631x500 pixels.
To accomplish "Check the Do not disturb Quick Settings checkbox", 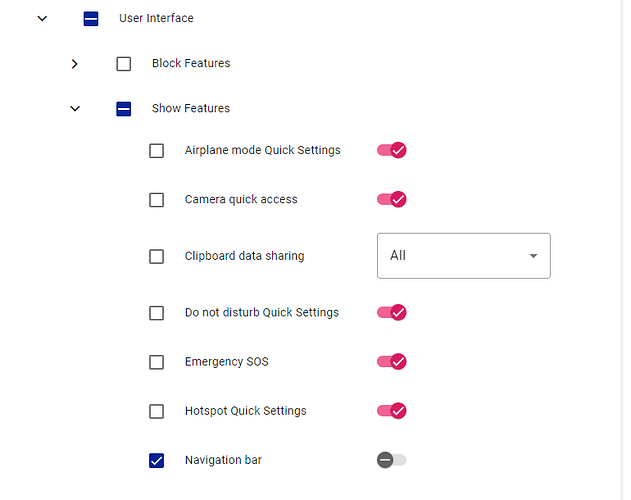I will pyautogui.click(x=157, y=313).
